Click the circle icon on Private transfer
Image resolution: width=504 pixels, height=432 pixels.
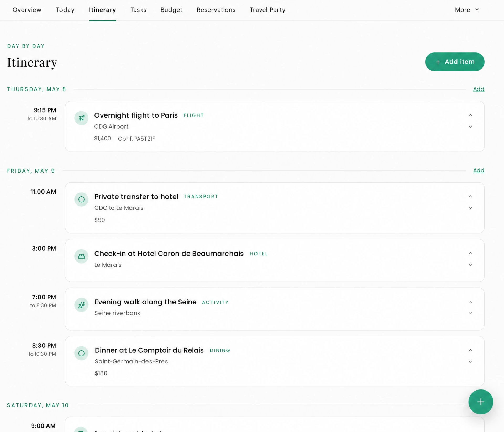point(81,199)
